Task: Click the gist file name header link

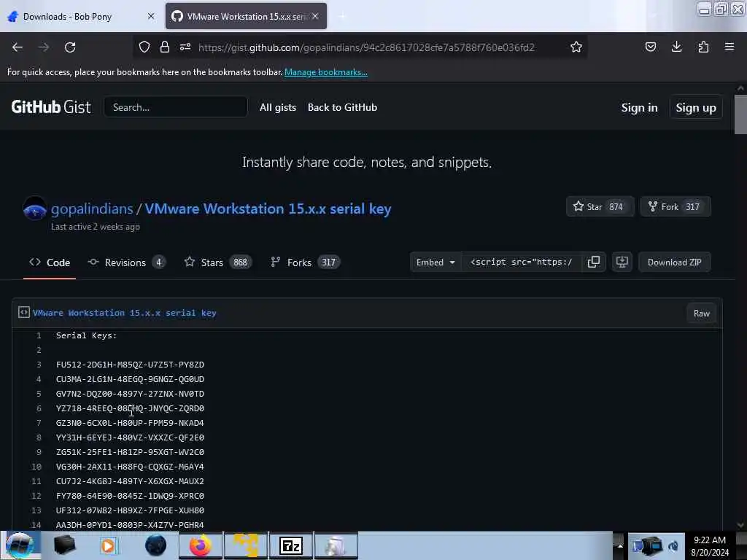Action: [124, 313]
